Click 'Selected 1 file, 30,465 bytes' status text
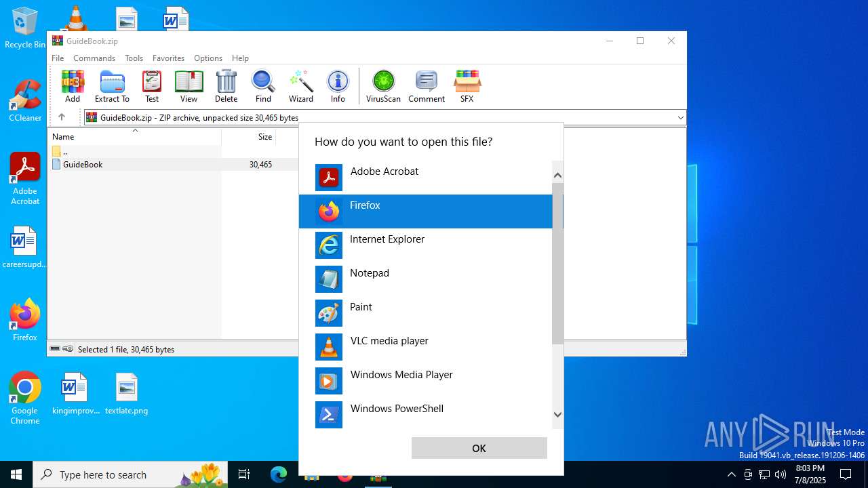 126,350
